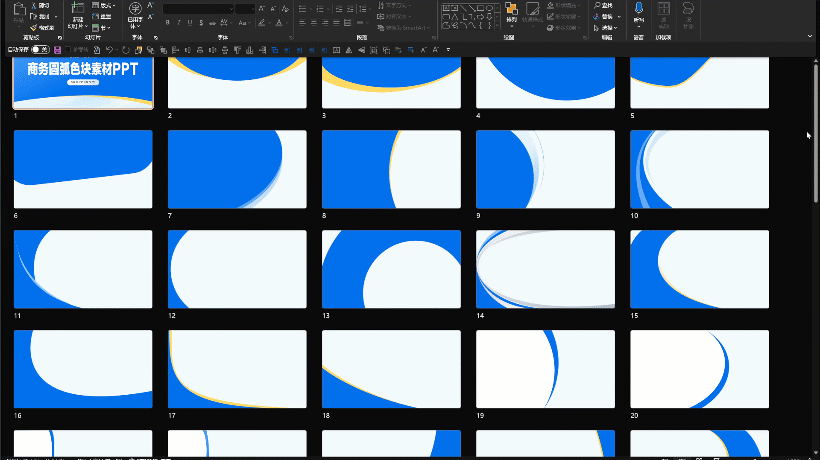The height and width of the screenshot is (460, 820).
Task: Open the Designer icon in ribbon
Action: tap(688, 8)
